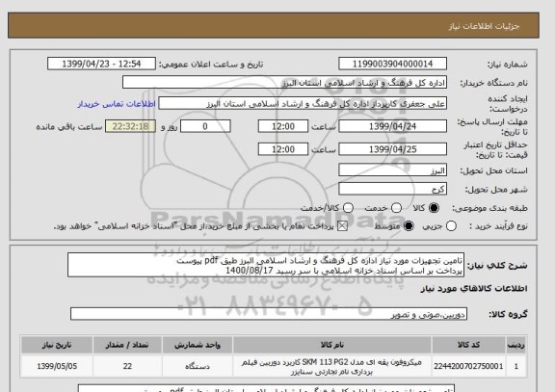This screenshot has height=392, width=555.
Task: Click the ردیف column header
Action: click(516, 345)
